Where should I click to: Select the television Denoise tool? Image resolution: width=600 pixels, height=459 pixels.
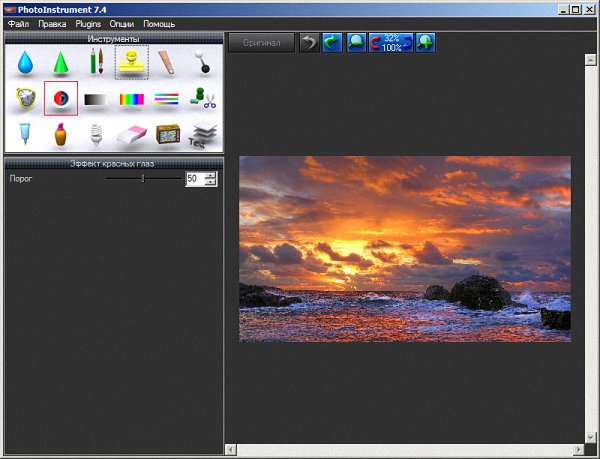coord(168,134)
